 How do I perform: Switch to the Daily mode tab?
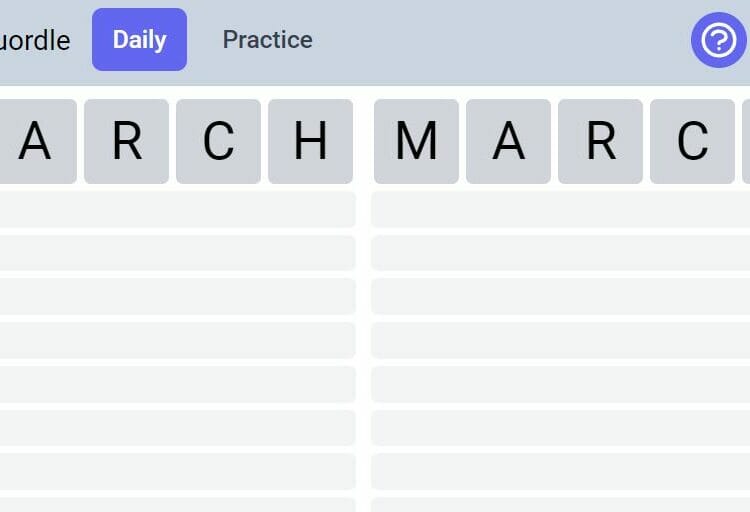[x=139, y=39]
